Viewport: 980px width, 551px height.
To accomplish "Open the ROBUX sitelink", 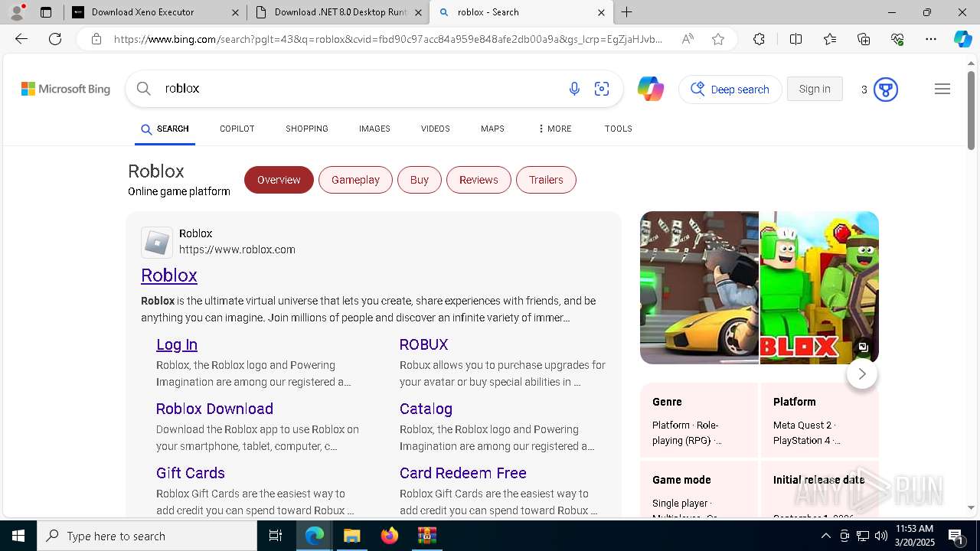I will (x=423, y=344).
